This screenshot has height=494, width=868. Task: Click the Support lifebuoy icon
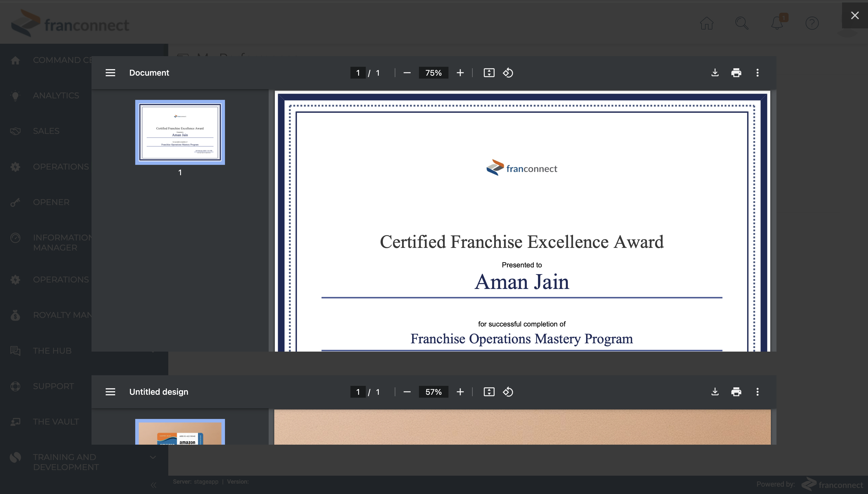[x=15, y=386]
